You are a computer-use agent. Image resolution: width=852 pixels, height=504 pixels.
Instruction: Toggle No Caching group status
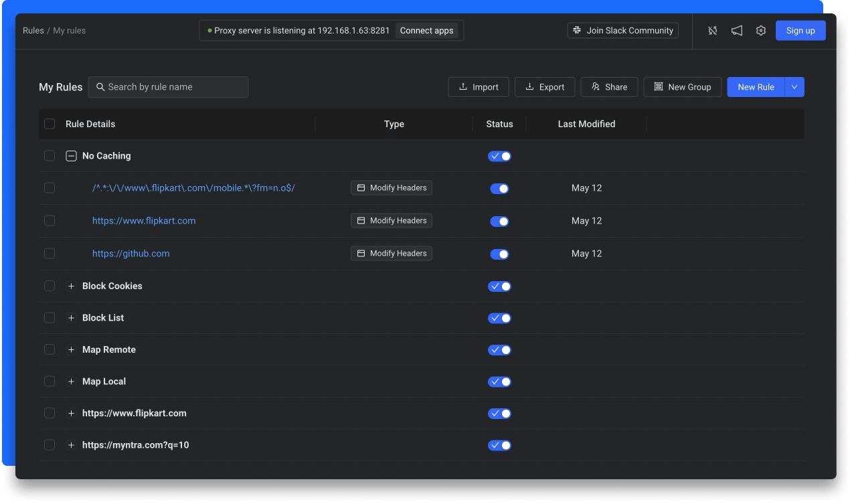[499, 156]
